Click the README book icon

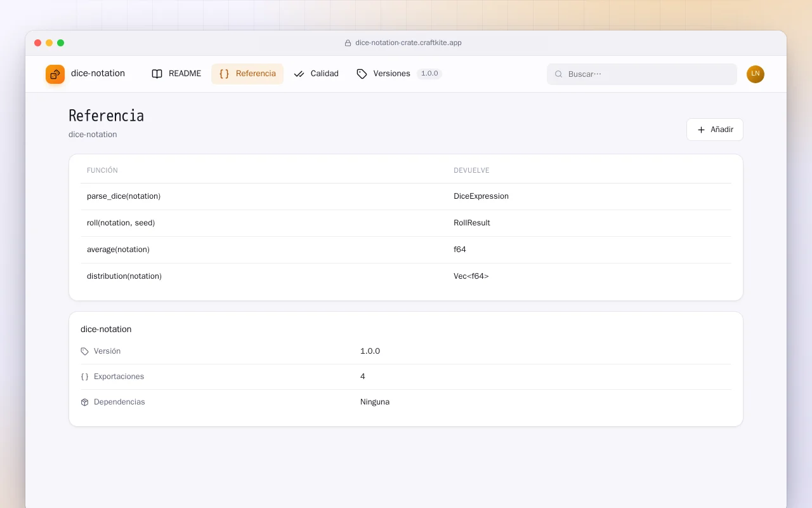(x=157, y=74)
